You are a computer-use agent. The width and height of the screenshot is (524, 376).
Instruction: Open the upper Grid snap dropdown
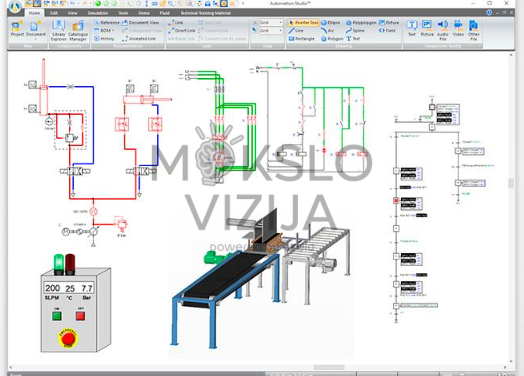coord(280,22)
